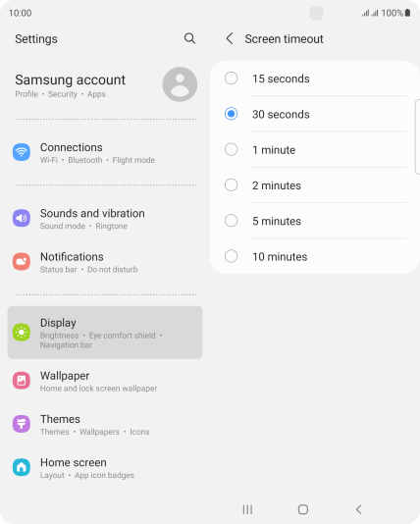Tap the system back navigation arrow
Viewport: 420px width, 524px height.
tap(359, 509)
